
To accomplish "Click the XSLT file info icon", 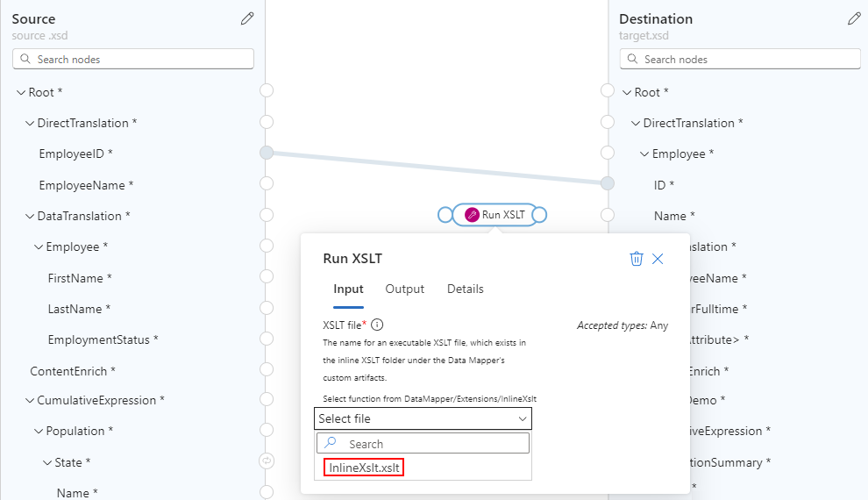I will [377, 325].
